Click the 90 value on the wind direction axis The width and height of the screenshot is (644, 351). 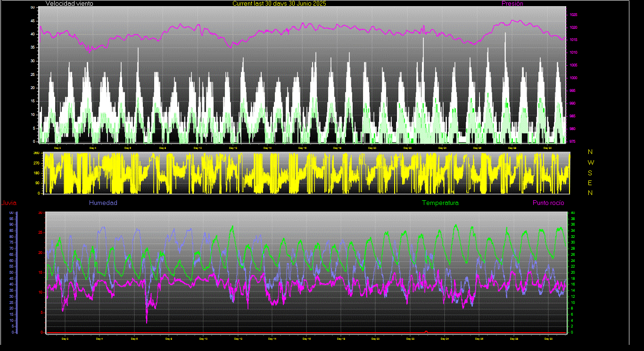point(37,183)
